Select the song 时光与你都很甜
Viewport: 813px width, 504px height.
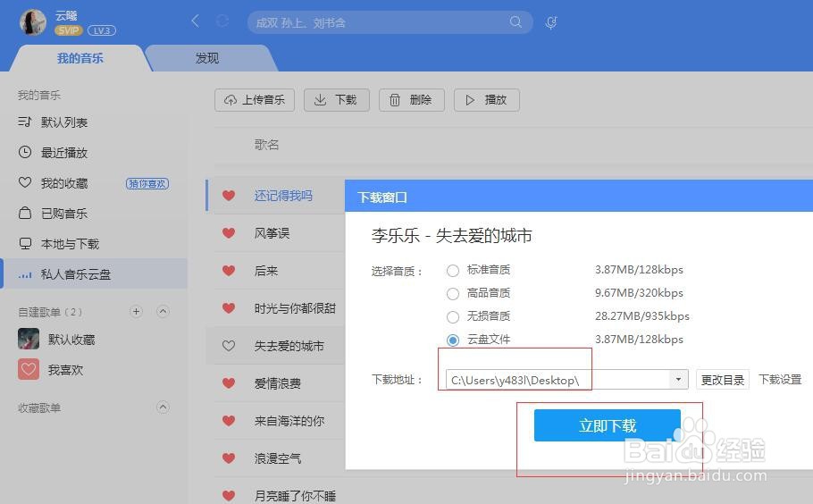click(x=295, y=308)
